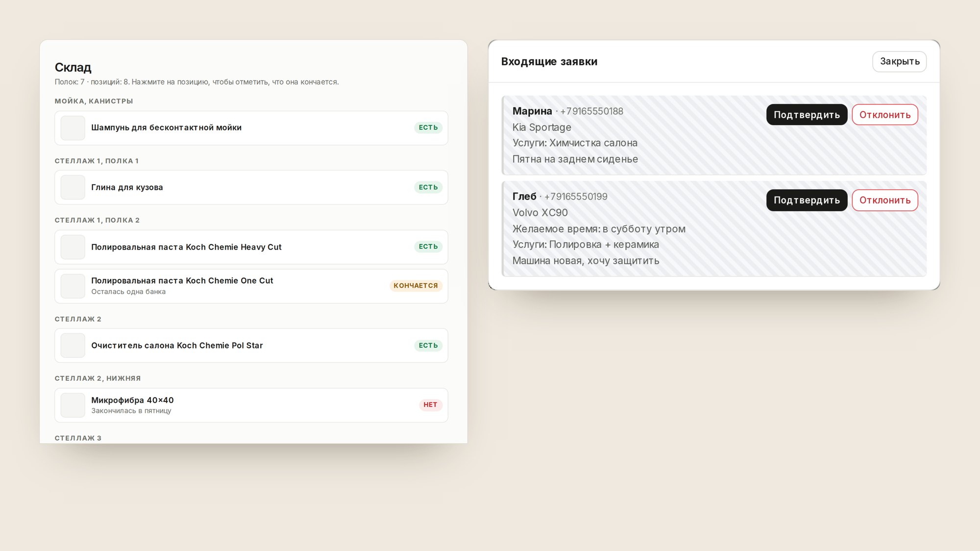The height and width of the screenshot is (551, 980).
Task: Click the Закончилась в пятницу note
Action: pyautogui.click(x=131, y=411)
